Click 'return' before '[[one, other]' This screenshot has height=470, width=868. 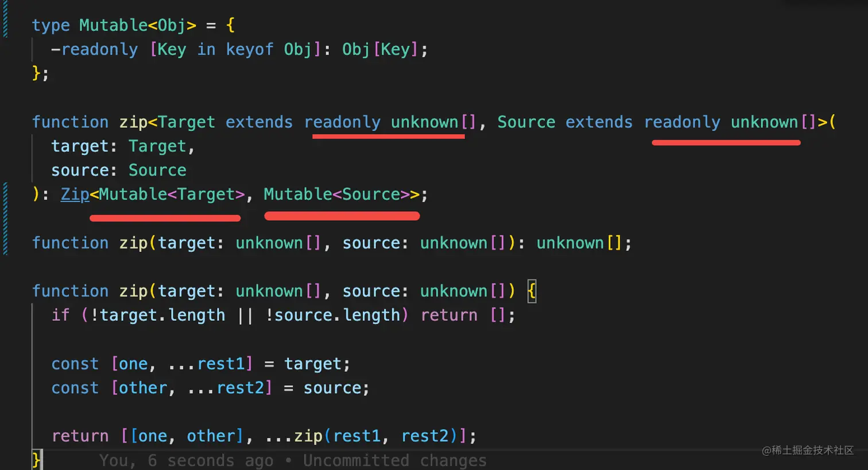(80, 436)
